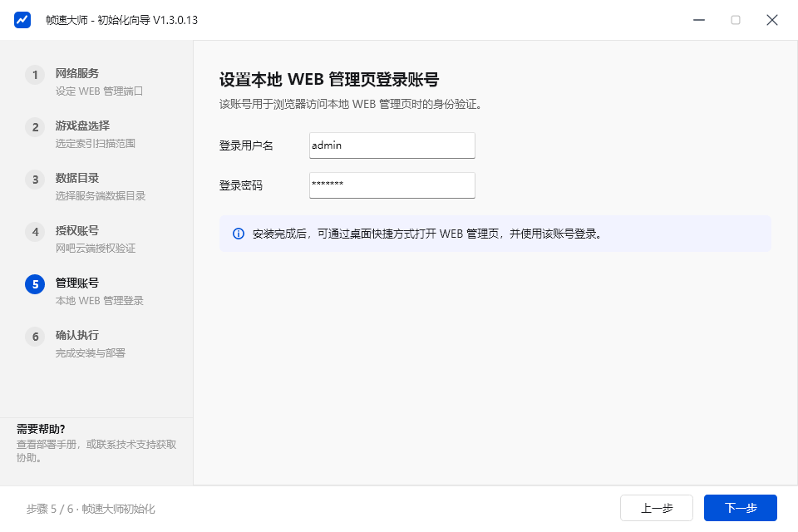Minimize the wizard window

point(699,20)
